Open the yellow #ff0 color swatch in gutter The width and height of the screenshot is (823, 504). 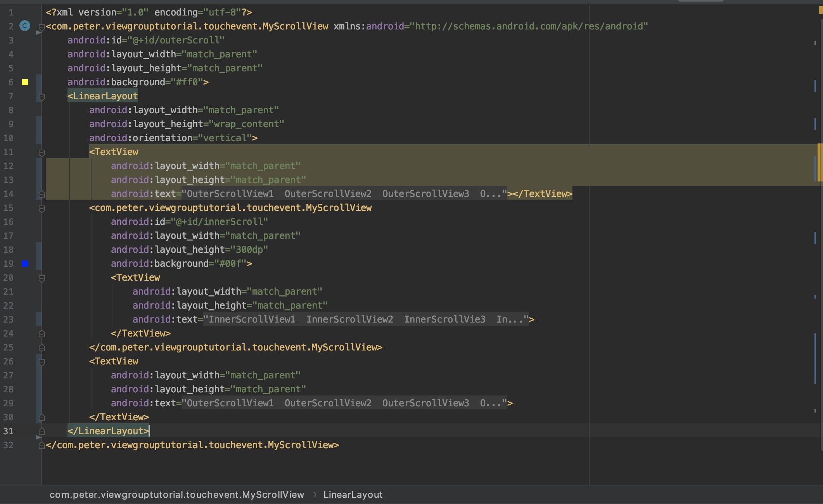[x=25, y=82]
